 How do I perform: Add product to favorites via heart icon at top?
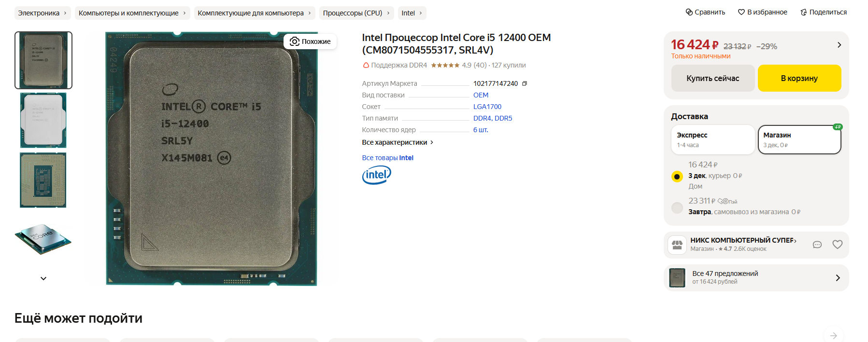pos(741,12)
